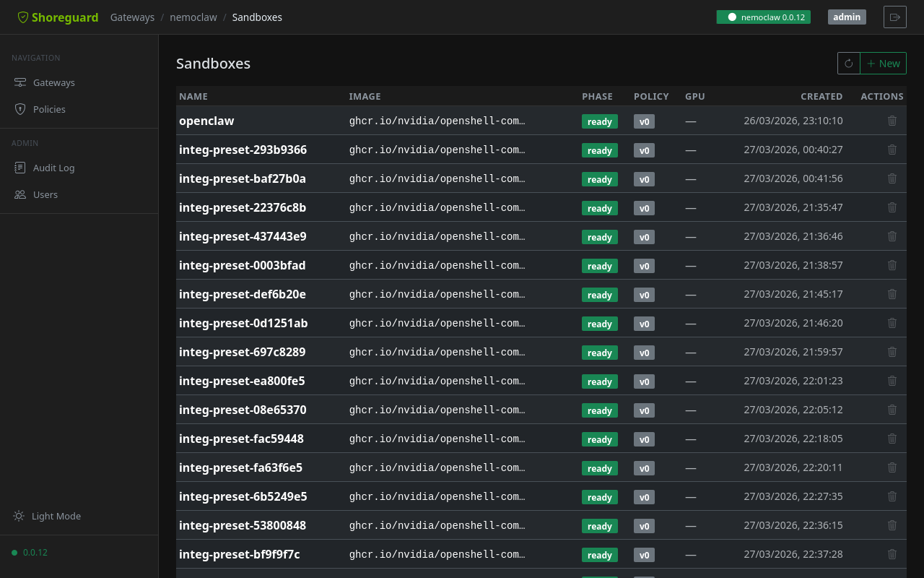Click the trash icon for integ-preset-293b9366

click(892, 150)
